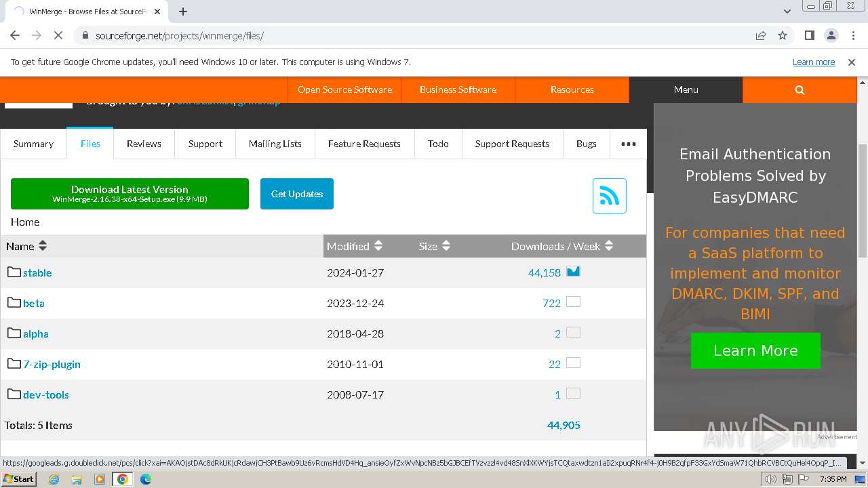Open the 7-zip-plugin downloads chart icon
868x488 pixels.
tap(573, 363)
